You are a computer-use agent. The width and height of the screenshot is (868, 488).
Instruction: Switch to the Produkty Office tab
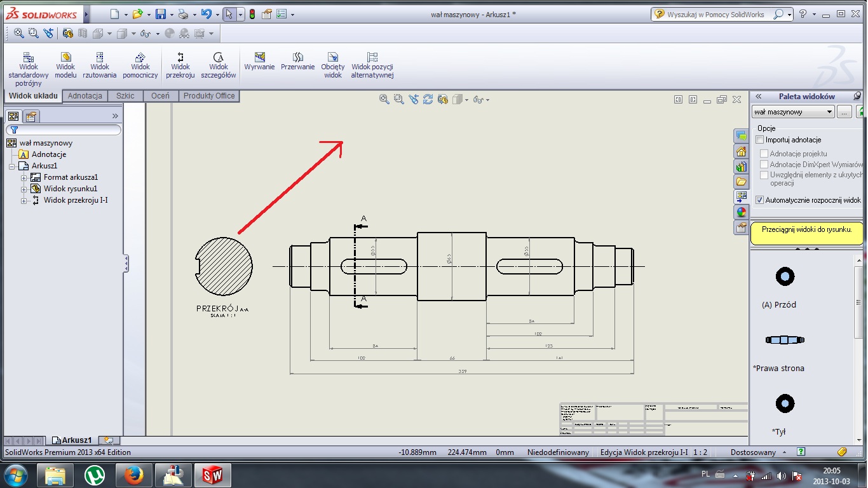tap(209, 96)
